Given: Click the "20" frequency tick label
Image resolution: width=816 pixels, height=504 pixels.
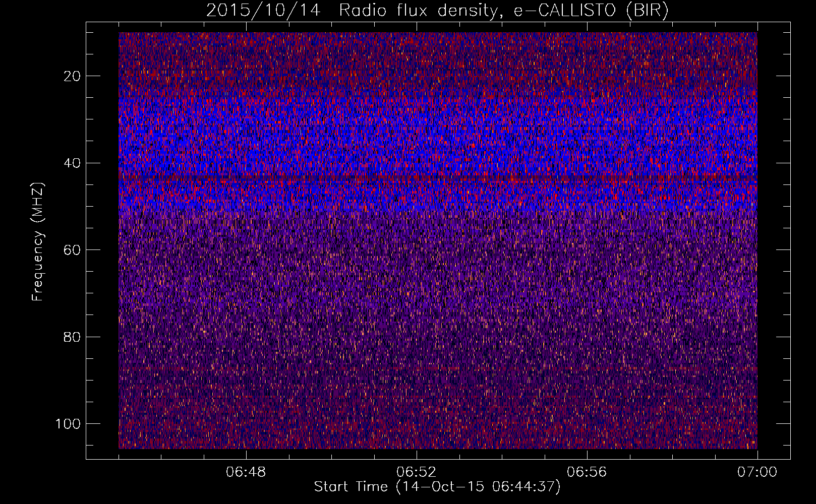Looking at the screenshot, I should (72, 76).
